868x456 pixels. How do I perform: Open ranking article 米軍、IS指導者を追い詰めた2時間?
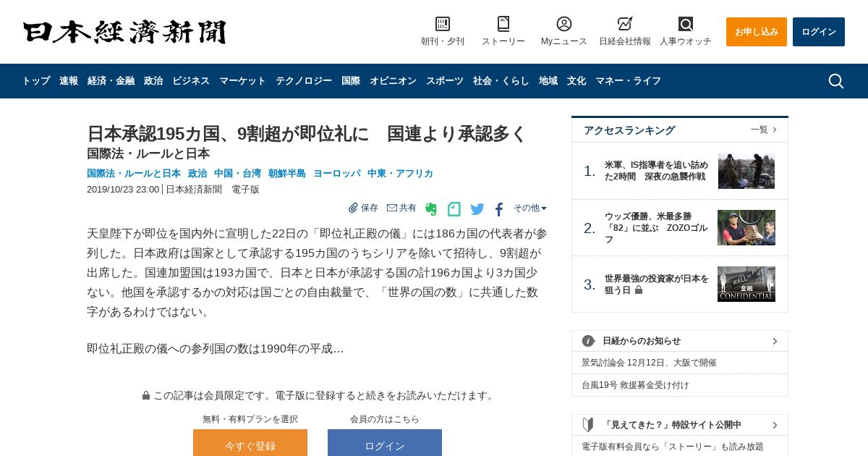coord(656,171)
